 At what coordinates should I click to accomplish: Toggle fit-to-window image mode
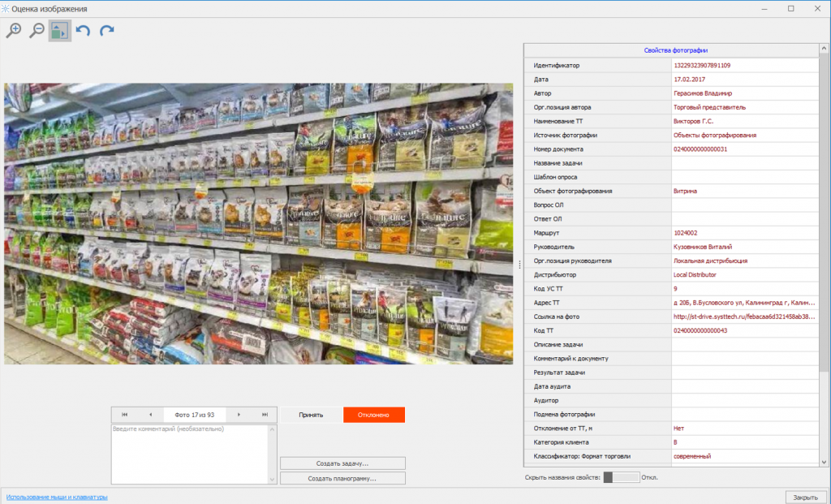point(59,30)
